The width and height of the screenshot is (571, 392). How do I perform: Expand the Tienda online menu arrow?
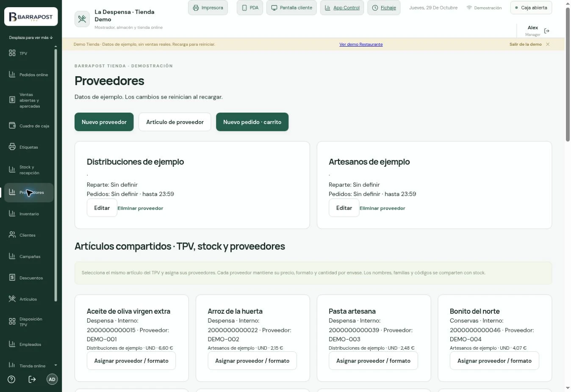click(55, 366)
